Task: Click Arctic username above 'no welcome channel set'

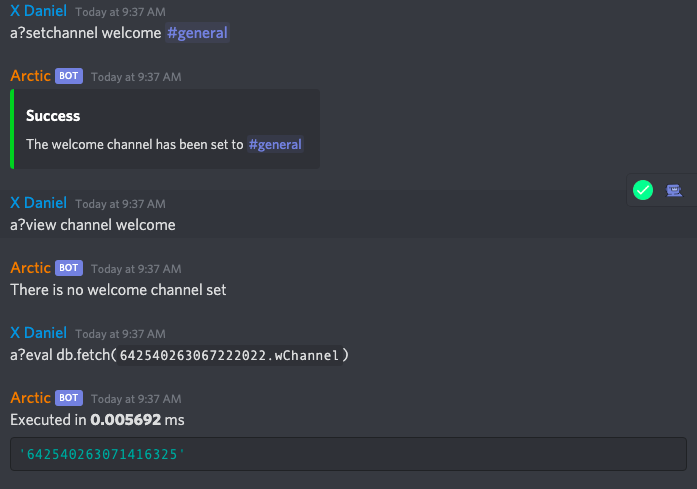Action: tap(30, 267)
